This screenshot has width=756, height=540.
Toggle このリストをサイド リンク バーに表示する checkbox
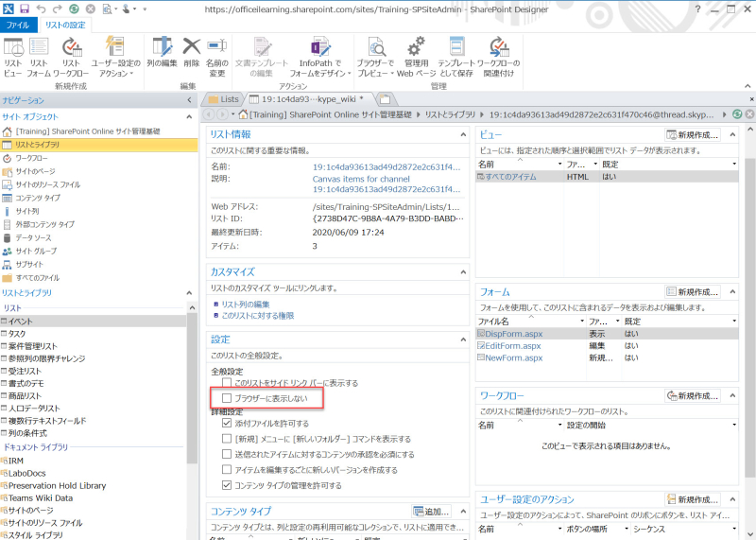pos(227,383)
